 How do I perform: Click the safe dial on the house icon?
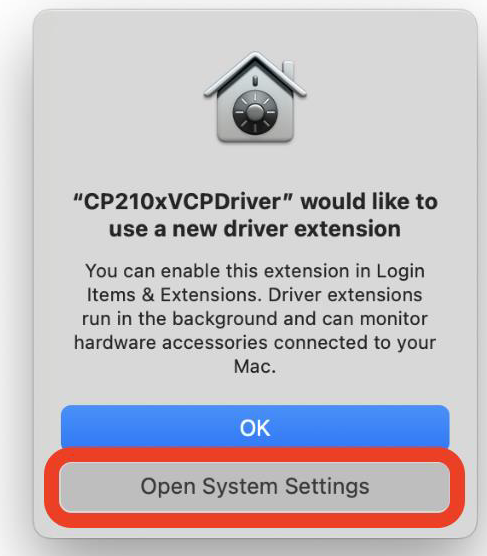click(255, 112)
